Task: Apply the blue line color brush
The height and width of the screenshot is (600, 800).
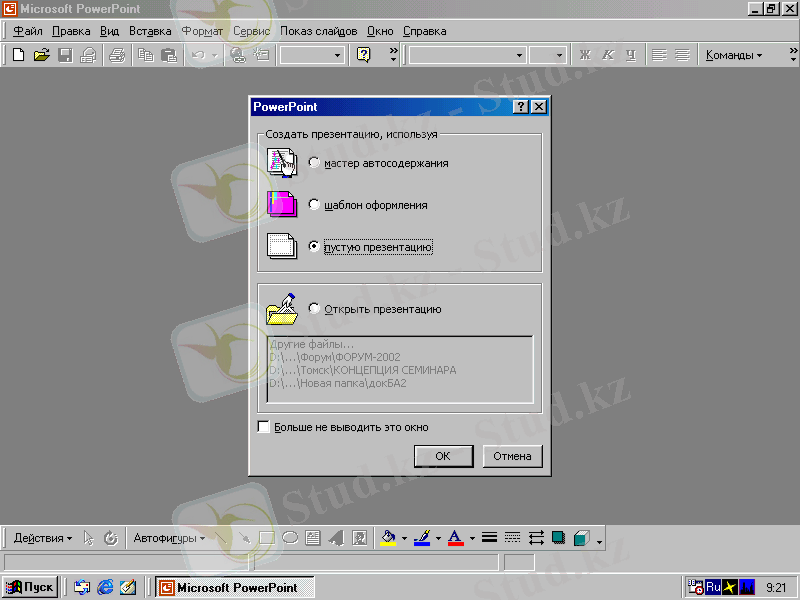Action: pos(422,538)
